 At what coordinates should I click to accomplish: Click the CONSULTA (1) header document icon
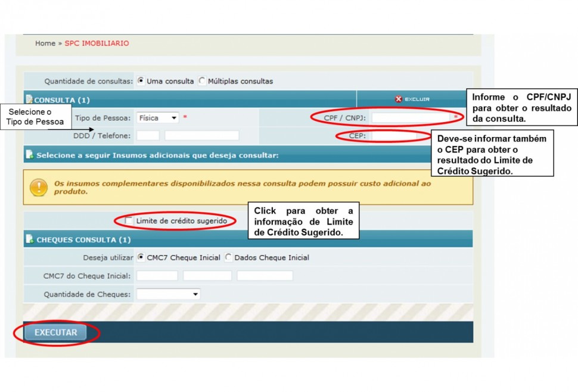29,100
